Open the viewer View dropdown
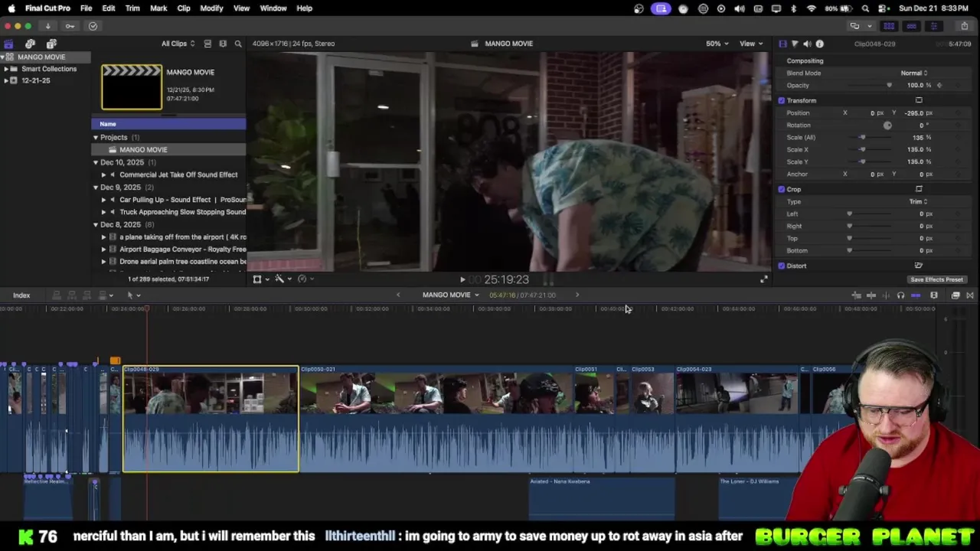 [x=751, y=44]
